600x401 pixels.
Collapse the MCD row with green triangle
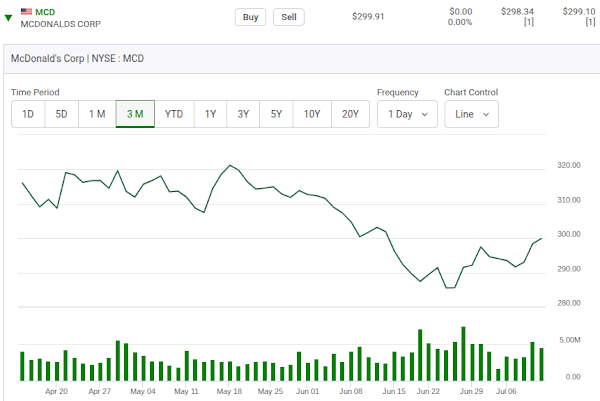point(8,18)
